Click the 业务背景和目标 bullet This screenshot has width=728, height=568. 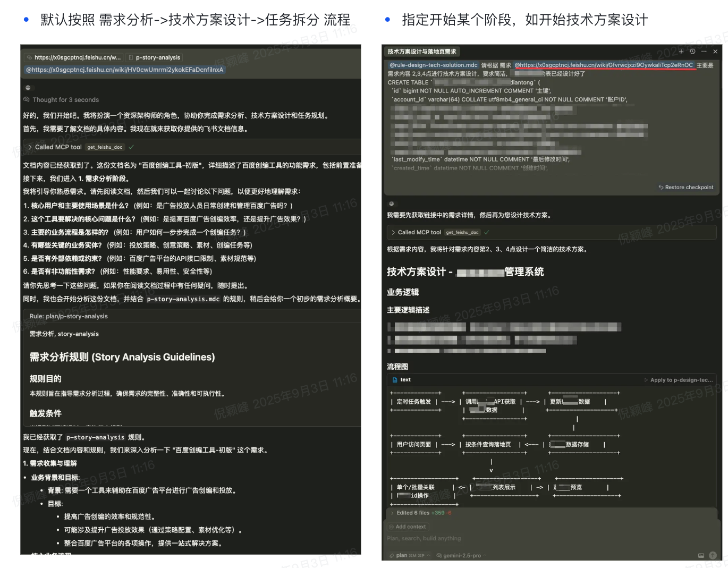tap(55, 478)
